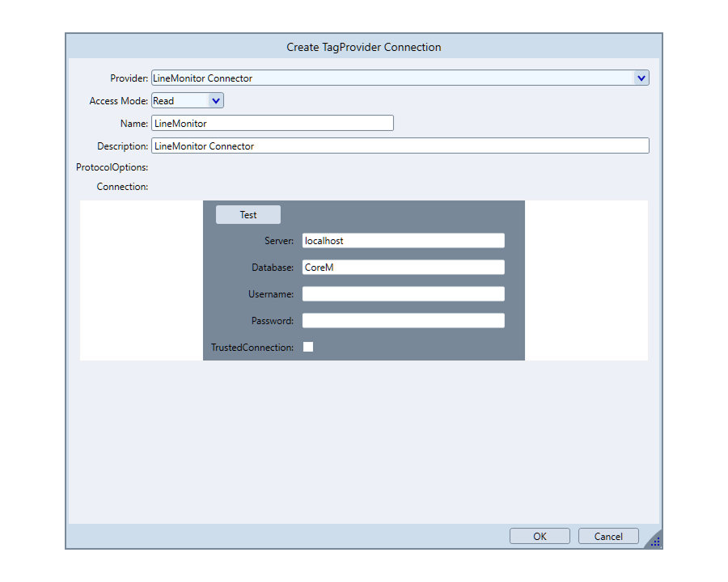Dismiss the dialog with Cancel

point(608,537)
